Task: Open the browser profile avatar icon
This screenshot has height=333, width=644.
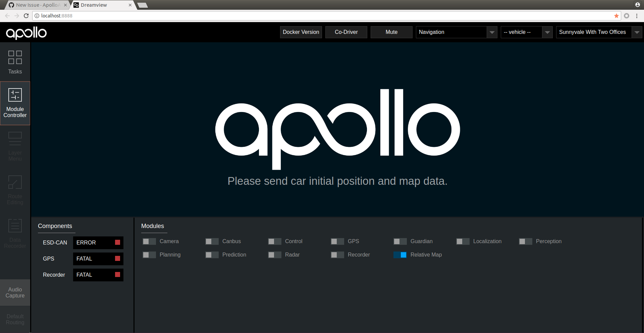Action: tap(638, 5)
